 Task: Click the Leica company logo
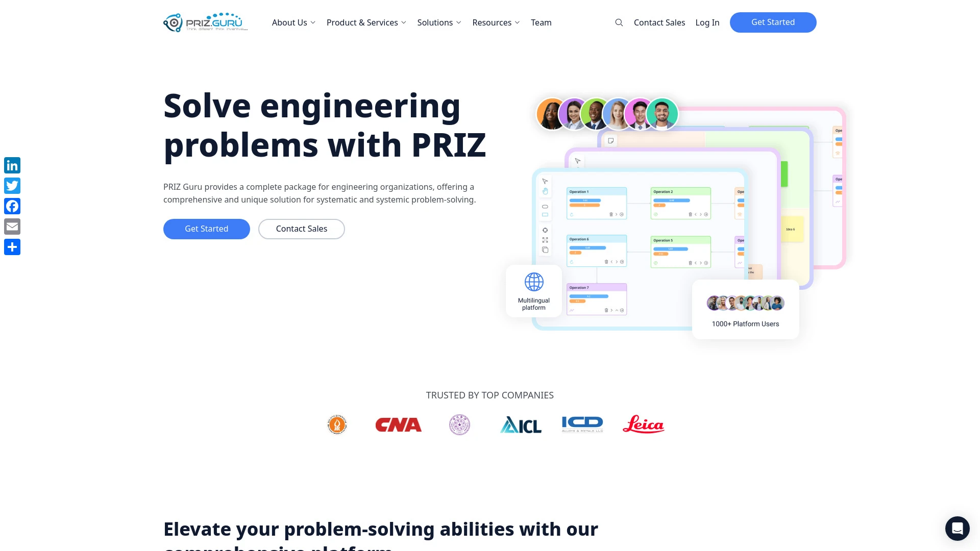point(643,424)
